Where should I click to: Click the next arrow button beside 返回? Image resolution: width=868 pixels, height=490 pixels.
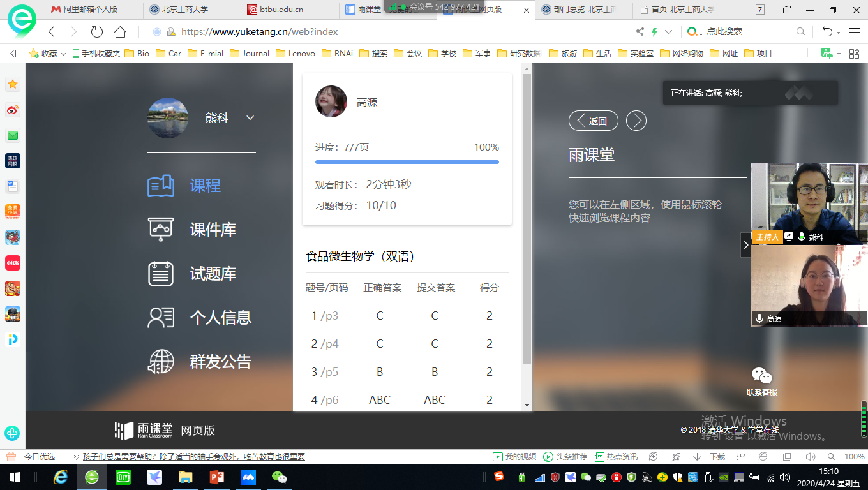click(x=636, y=121)
